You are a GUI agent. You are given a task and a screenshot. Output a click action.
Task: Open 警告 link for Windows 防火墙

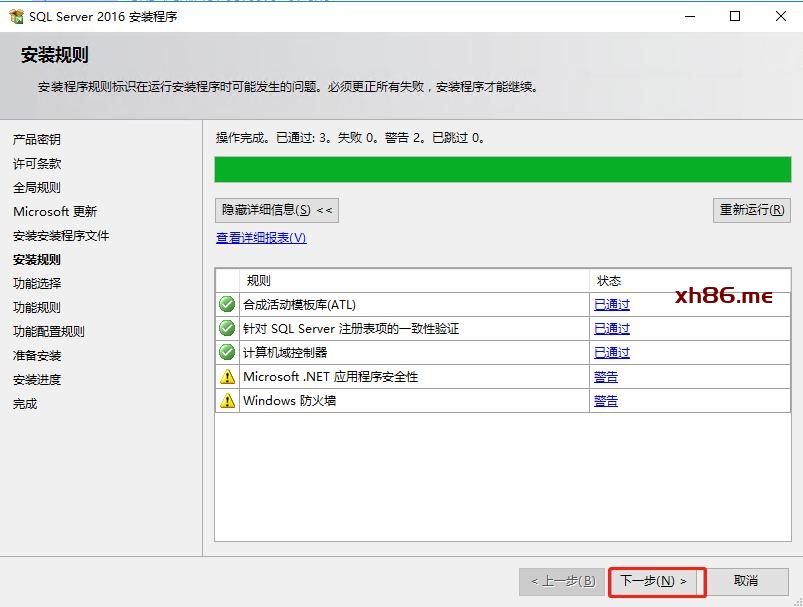(x=606, y=401)
